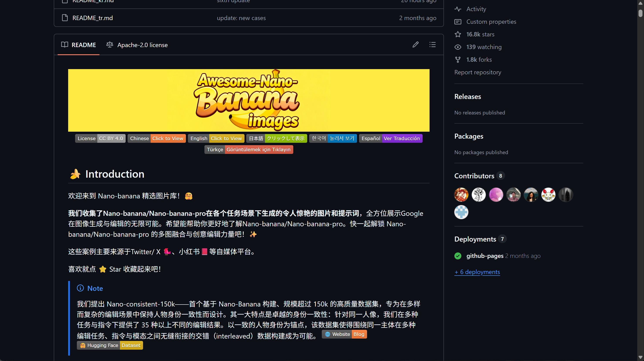Click the edit README pencil icon
Screen dimensions: 644x361
tap(415, 45)
